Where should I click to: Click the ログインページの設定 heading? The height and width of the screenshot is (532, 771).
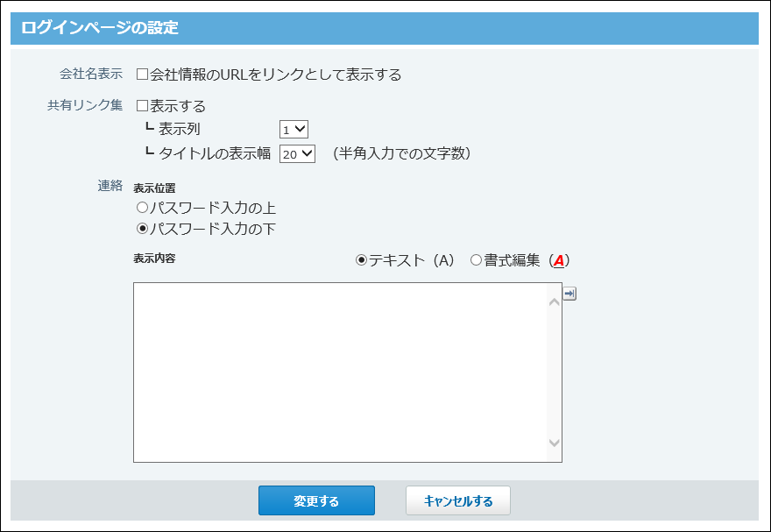click(100, 27)
